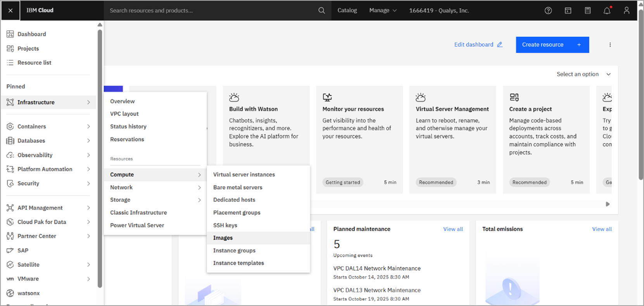Expand the Network submenu
The height and width of the screenshot is (306, 644).
(x=155, y=187)
